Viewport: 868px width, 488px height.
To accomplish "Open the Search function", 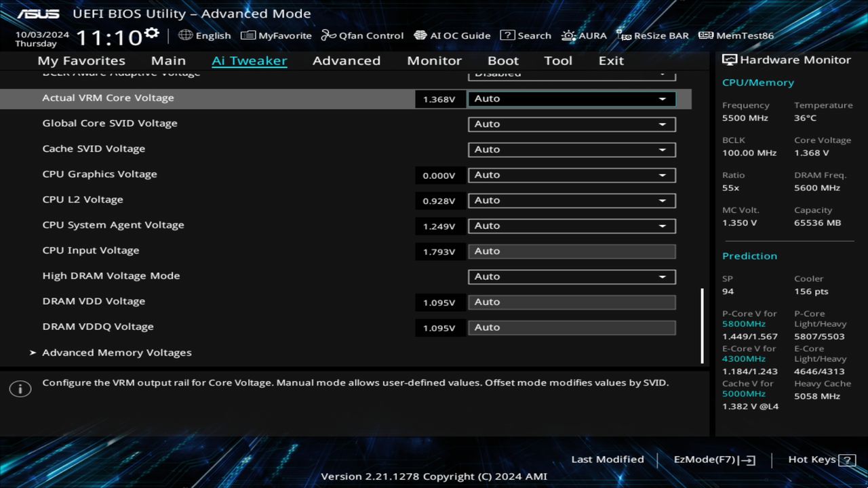I will [526, 35].
